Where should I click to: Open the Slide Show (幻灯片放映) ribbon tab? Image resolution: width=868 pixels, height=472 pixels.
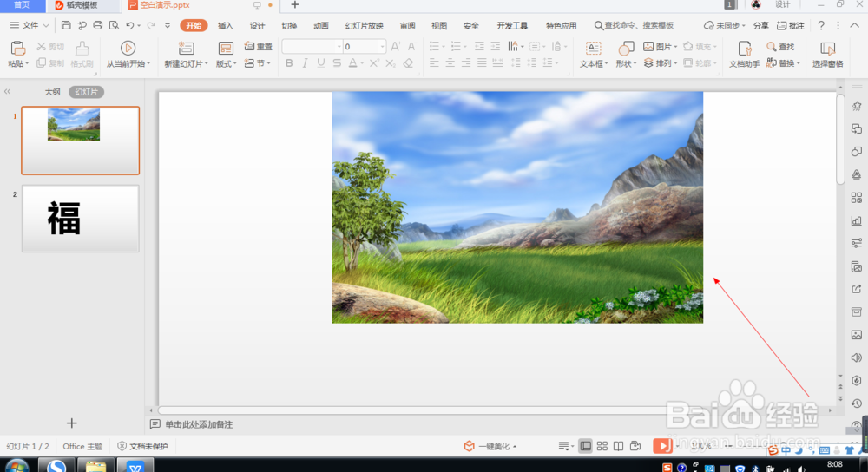click(x=365, y=25)
